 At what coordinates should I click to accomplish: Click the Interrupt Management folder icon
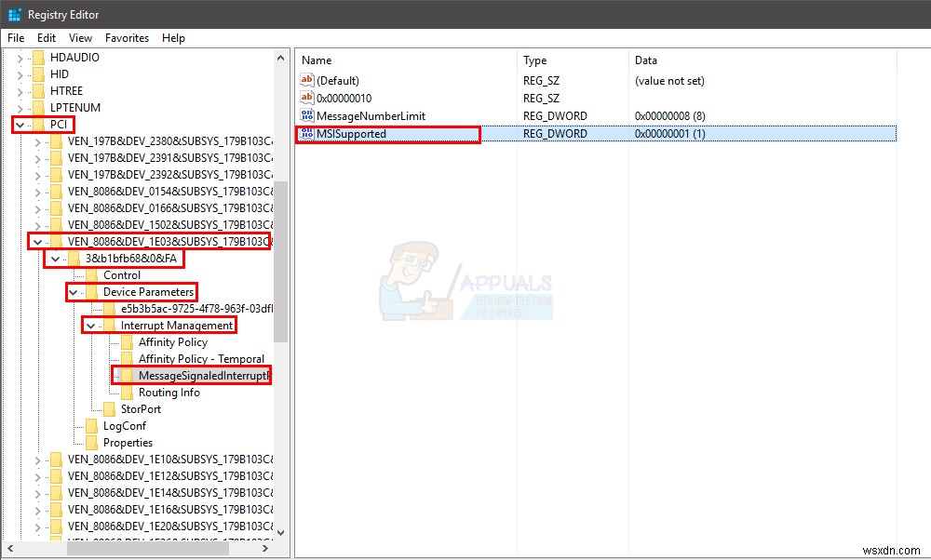pyautogui.click(x=110, y=325)
